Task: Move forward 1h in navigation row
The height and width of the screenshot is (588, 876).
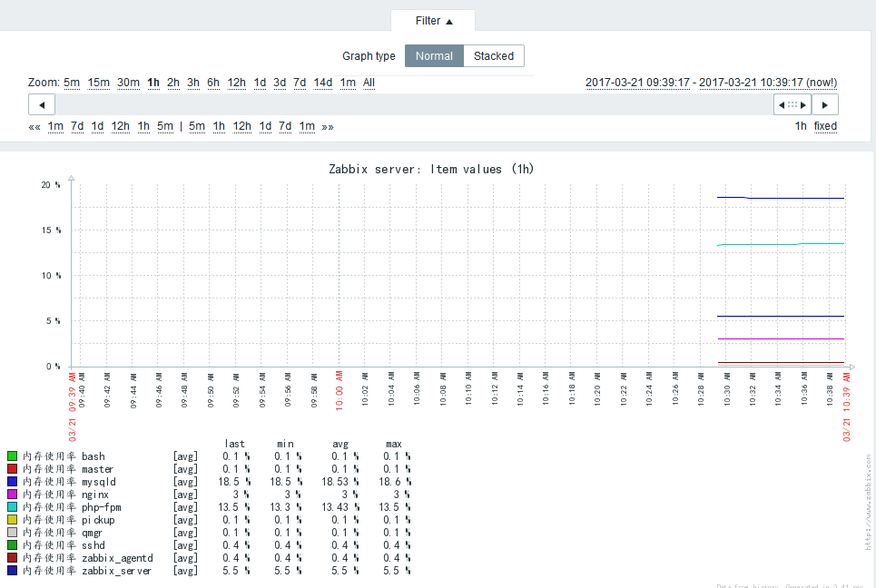Action: tap(219, 126)
